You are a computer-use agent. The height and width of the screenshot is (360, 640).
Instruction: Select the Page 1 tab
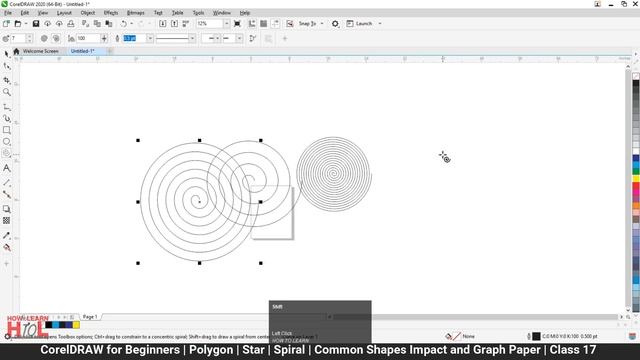90,317
